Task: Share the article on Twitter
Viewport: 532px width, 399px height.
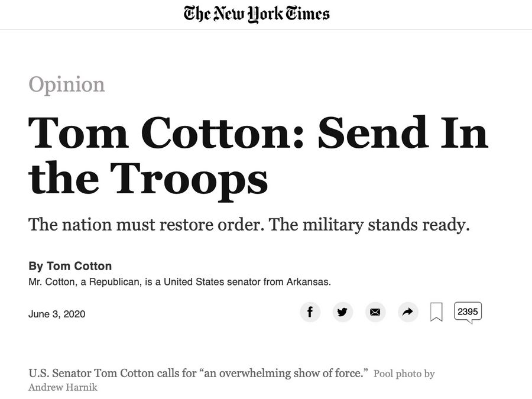Action: [x=342, y=312]
